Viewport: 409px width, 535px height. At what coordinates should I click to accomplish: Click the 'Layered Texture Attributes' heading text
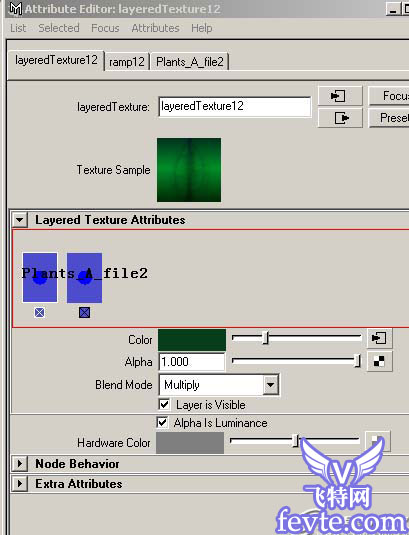(110, 220)
